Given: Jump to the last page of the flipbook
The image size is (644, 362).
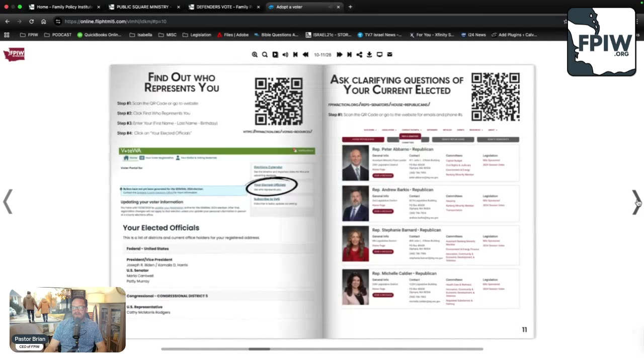Looking at the screenshot, I should click(x=349, y=54).
